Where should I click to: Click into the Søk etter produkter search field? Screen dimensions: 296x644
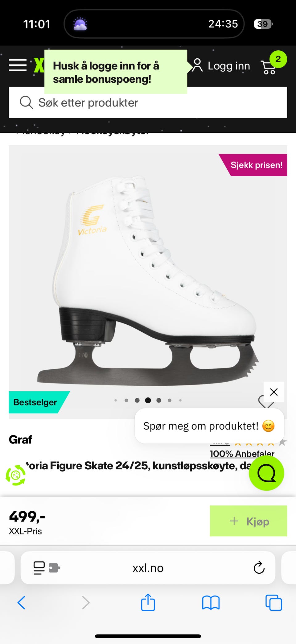pos(148,103)
